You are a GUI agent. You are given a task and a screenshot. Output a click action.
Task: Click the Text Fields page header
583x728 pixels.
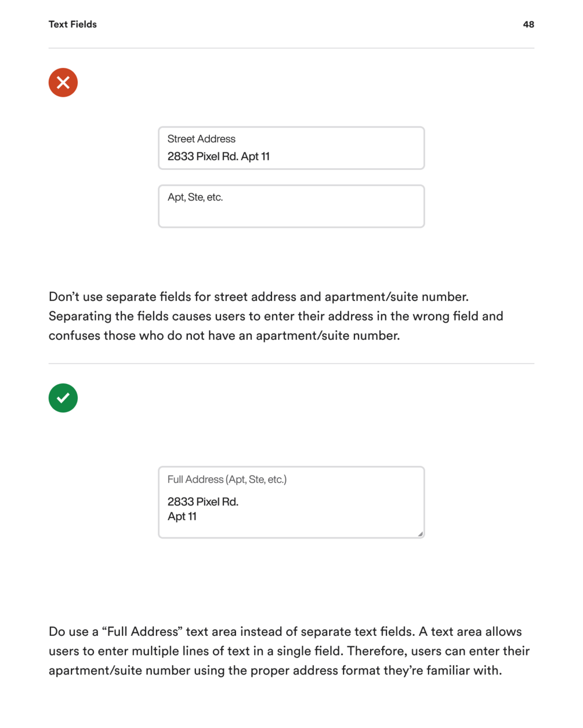(73, 24)
